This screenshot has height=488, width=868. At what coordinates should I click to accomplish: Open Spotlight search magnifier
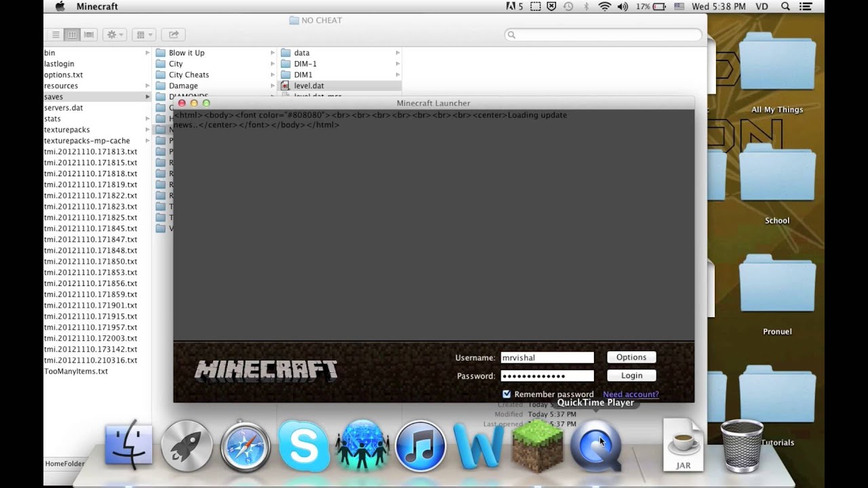coord(785,6)
